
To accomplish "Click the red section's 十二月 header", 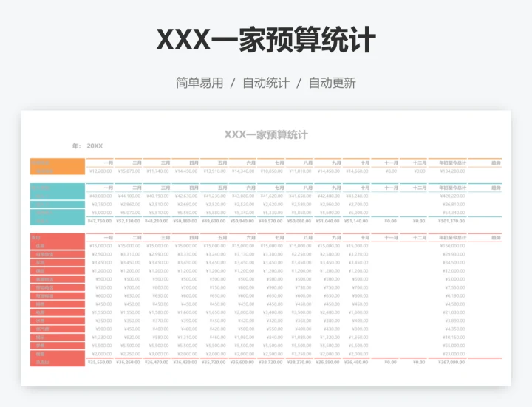I will click(x=420, y=238).
